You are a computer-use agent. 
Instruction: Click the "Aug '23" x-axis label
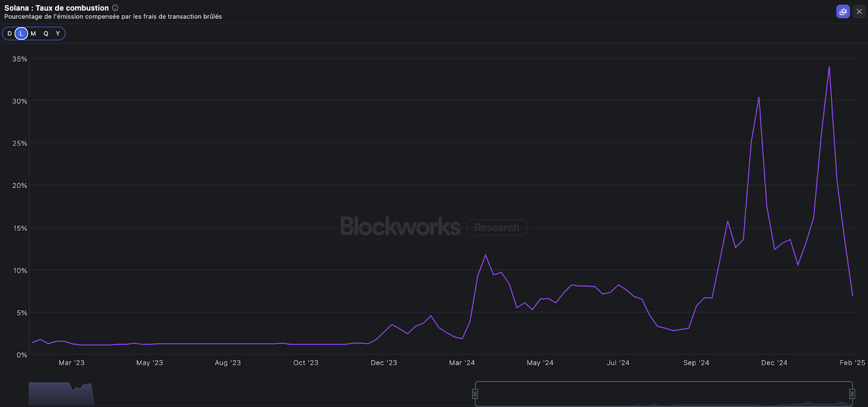click(228, 363)
